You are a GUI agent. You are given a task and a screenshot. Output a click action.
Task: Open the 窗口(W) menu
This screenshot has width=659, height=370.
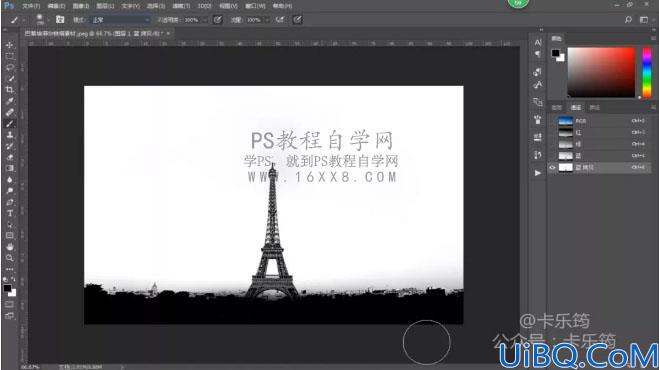[255, 6]
